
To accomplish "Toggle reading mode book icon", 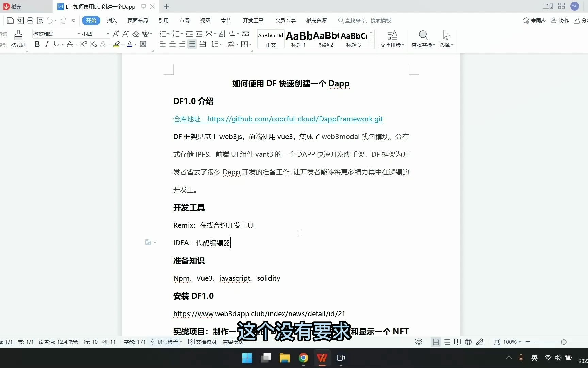I will tap(458, 342).
